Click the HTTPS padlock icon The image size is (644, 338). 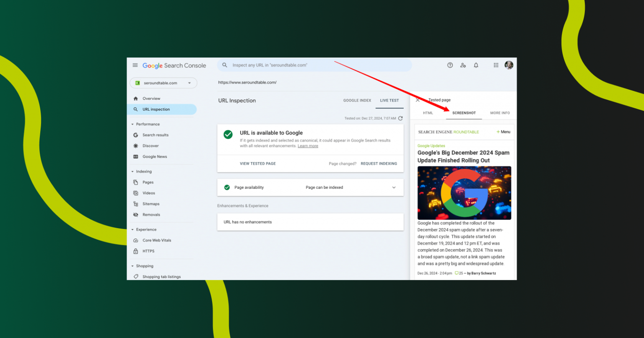pyautogui.click(x=135, y=251)
